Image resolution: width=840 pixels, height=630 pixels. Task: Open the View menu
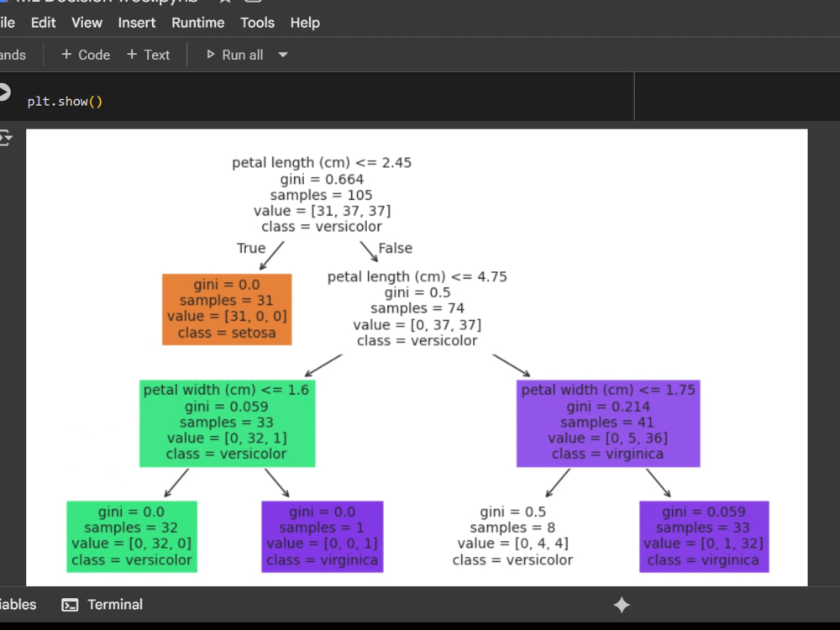pos(87,23)
